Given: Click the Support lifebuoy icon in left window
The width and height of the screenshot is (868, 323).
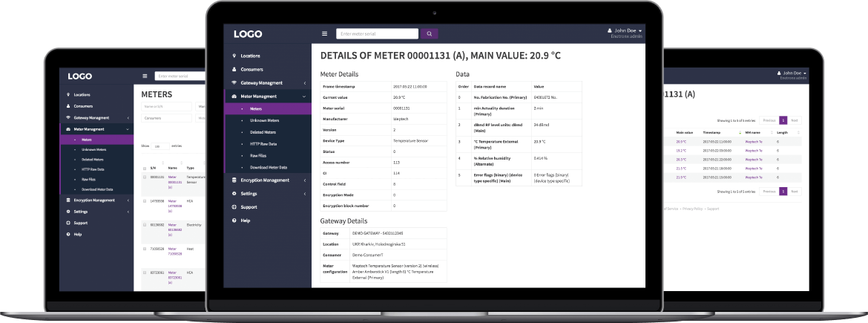Looking at the screenshot, I should (68, 223).
